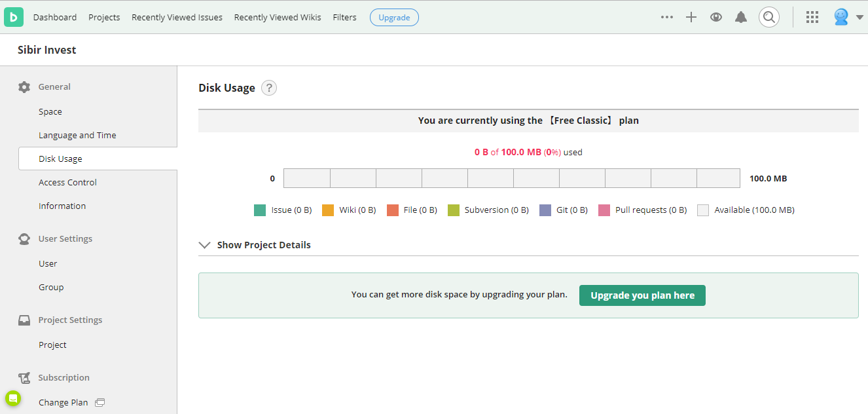Click the 'Wiki (0 B)' legend label
Screen dimensions: 868x414
coord(357,210)
